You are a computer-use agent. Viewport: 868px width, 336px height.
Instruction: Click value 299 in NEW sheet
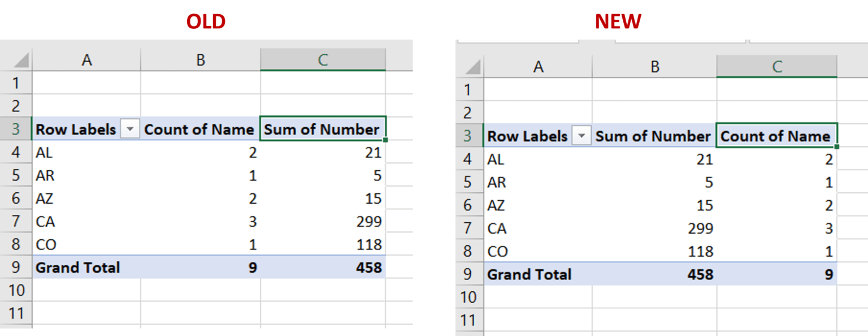[x=700, y=229]
